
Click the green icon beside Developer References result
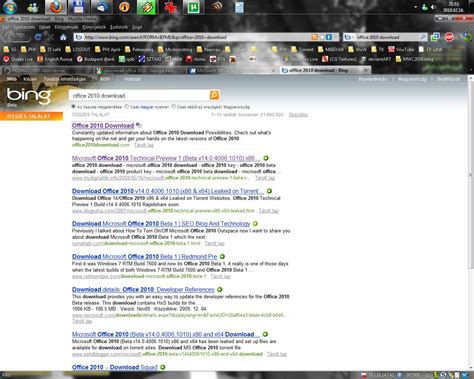pyautogui.click(x=220, y=289)
